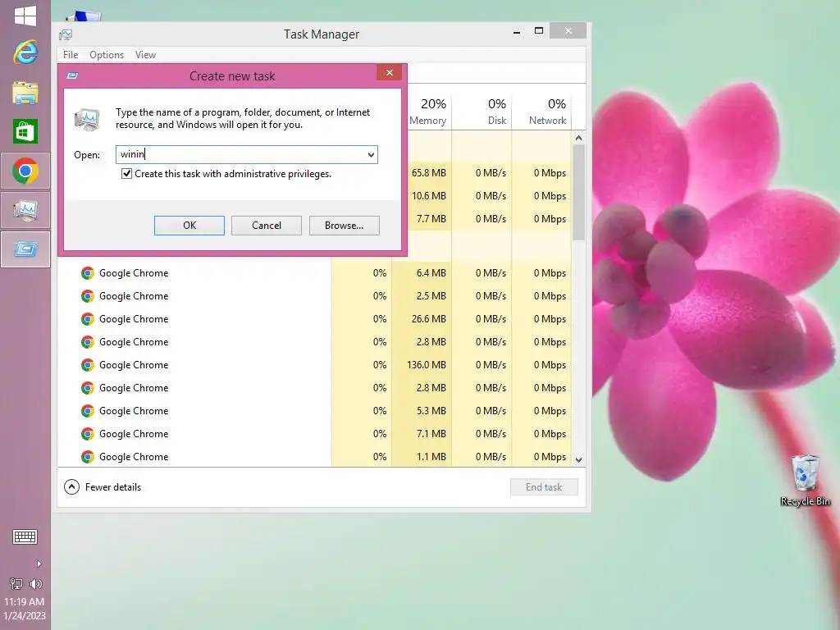Click the Create new task dialog title icon
840x630 pixels.
coord(72,75)
